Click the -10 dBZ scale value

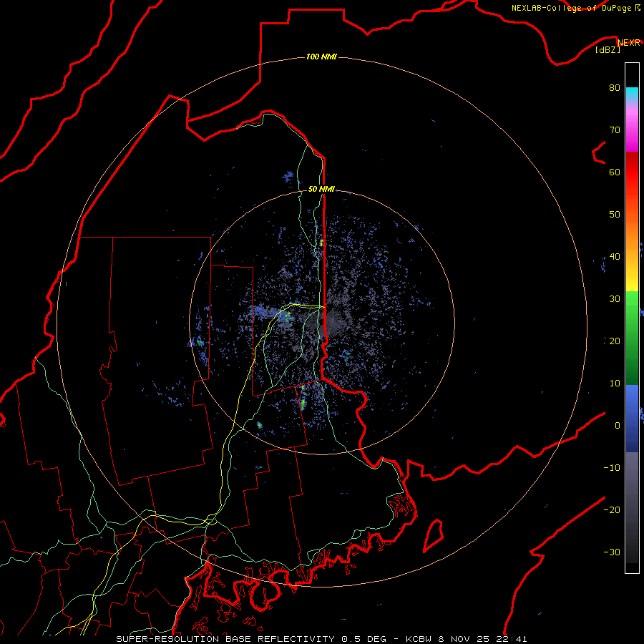point(612,468)
